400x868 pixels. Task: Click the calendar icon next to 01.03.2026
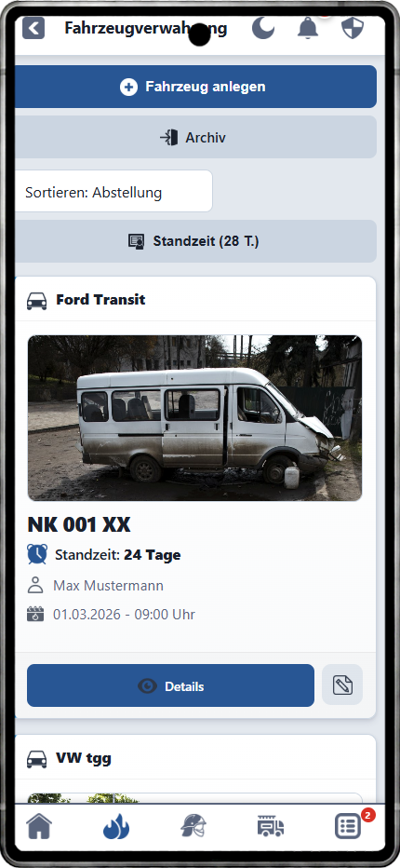point(35,614)
